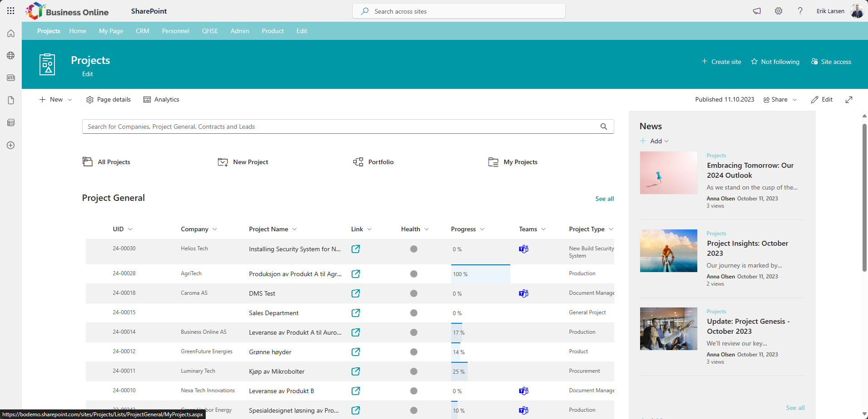This screenshot has height=419, width=868.
Task: Click the Create site button
Action: [x=721, y=62]
